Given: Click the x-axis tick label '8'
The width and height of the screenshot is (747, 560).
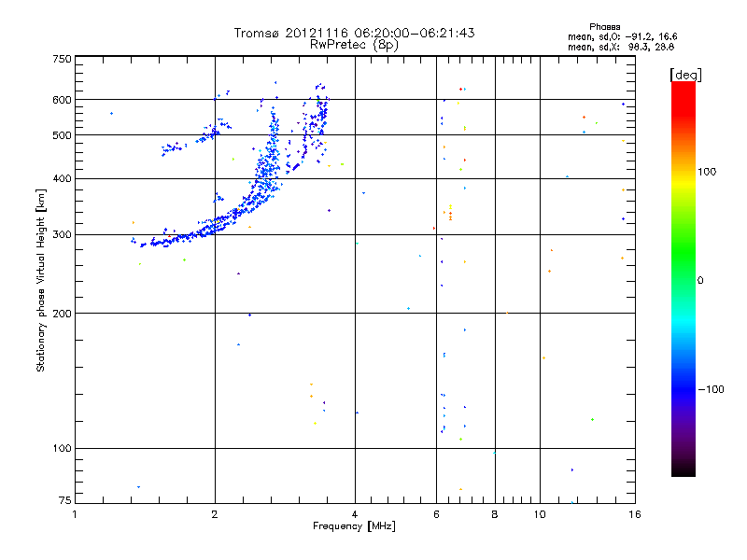Looking at the screenshot, I should click(x=495, y=514).
